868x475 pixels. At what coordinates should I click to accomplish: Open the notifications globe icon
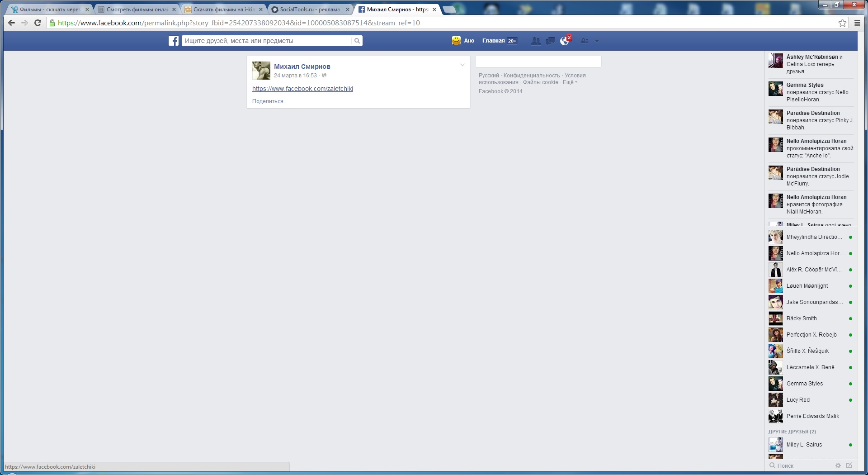click(565, 41)
